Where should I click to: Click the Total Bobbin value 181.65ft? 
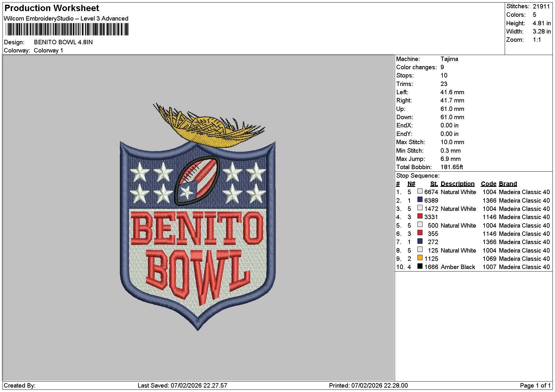tap(452, 167)
